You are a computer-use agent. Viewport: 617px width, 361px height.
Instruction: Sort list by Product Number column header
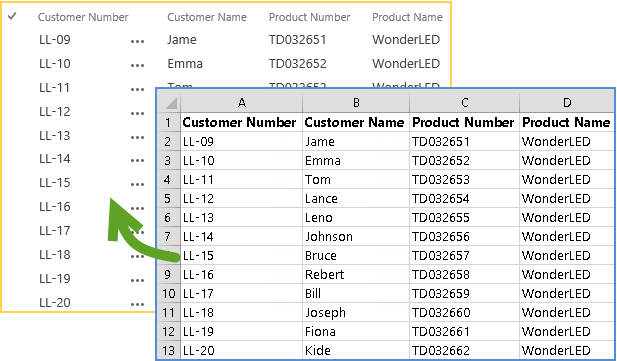[x=309, y=17]
